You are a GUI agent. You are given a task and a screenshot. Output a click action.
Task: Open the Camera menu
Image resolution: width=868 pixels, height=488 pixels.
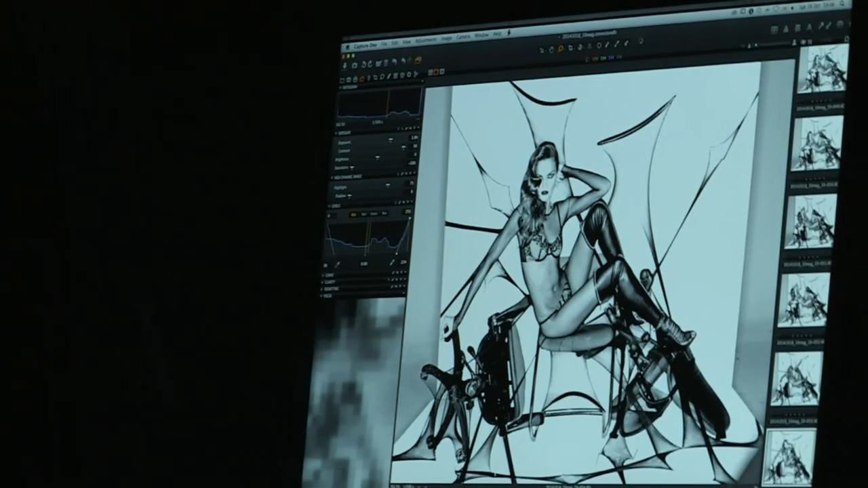(x=463, y=37)
